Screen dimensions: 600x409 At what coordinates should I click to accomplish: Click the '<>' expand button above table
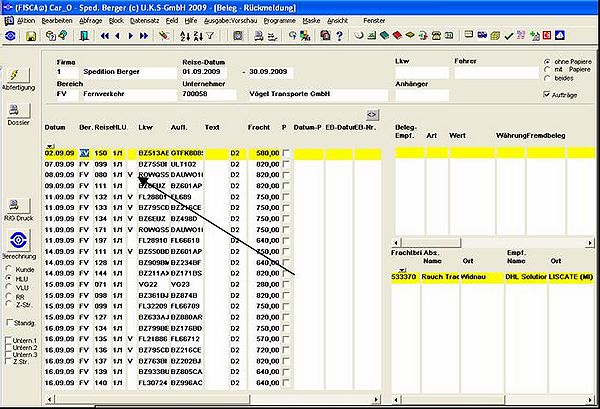click(x=372, y=114)
